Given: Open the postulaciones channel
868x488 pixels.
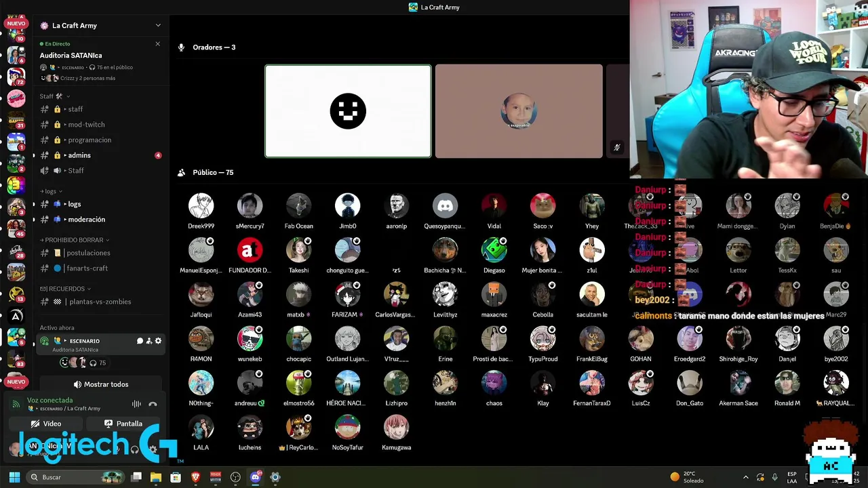Looking at the screenshot, I should pos(100,253).
